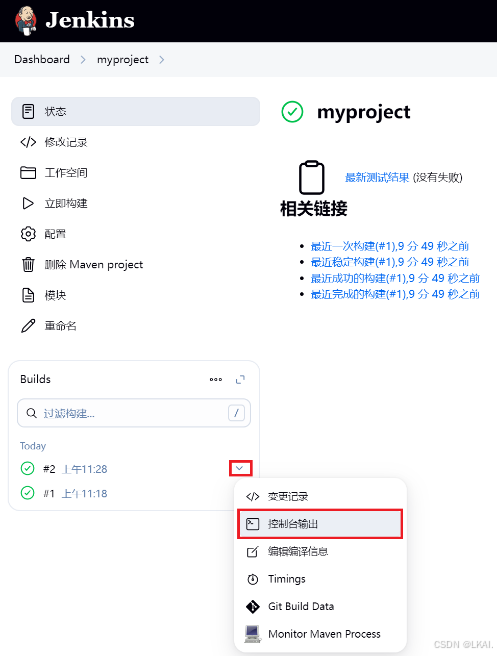Click build #1 green success icon
Image resolution: width=497 pixels, height=656 pixels.
(x=28, y=493)
